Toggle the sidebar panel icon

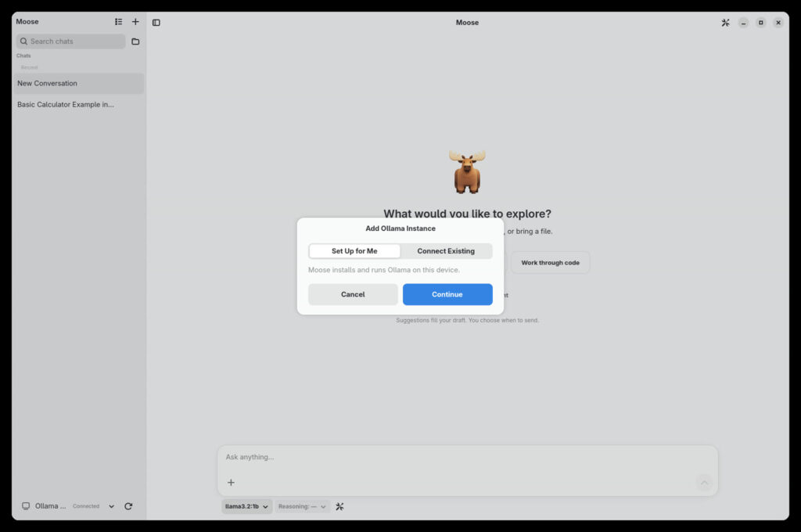pyautogui.click(x=156, y=23)
